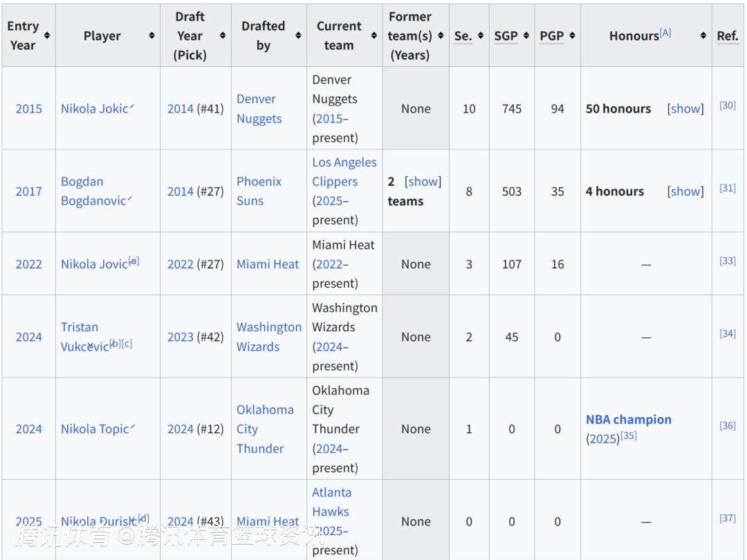
Task: Sort by Se. seasons column
Action: coord(481,35)
